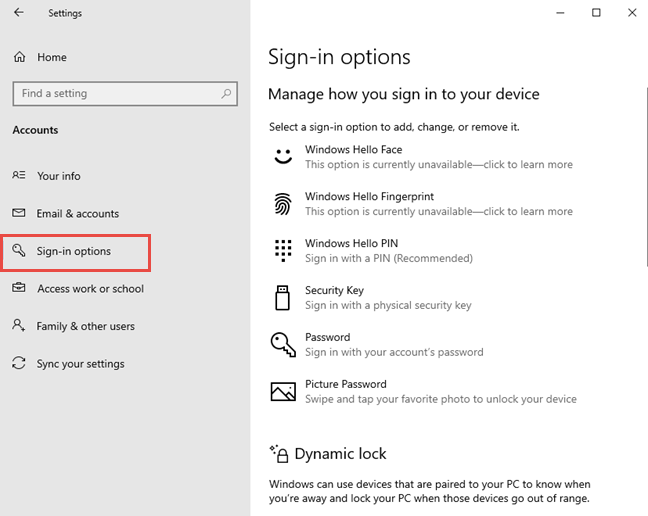
Task: Open Email & accounts page
Action: click(x=78, y=214)
